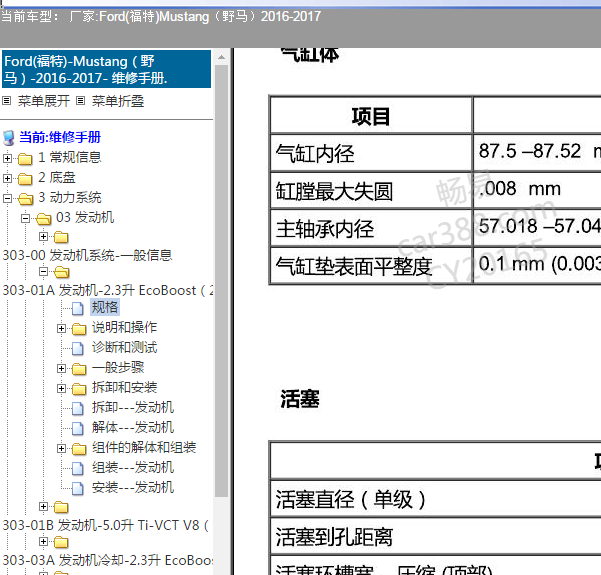Screen dimensions: 601x575
Task: Click open folder icon above 303-01A 发动机
Action: pos(61,272)
